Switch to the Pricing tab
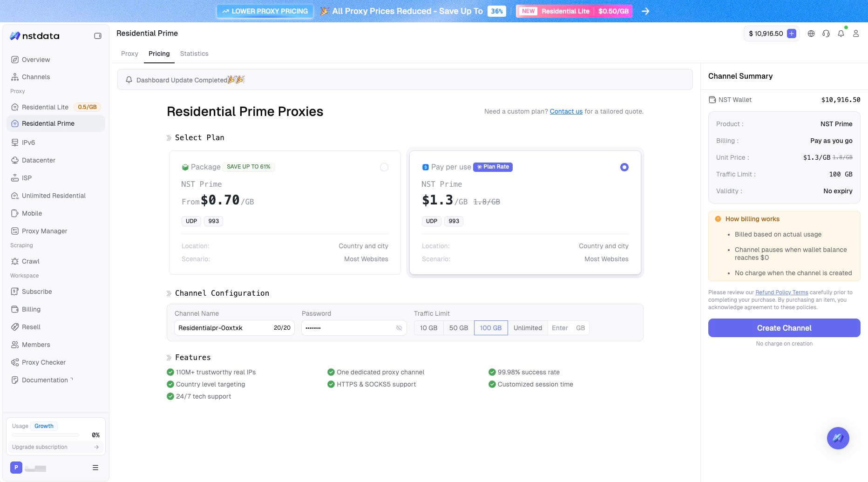This screenshot has width=868, height=482. [x=159, y=54]
